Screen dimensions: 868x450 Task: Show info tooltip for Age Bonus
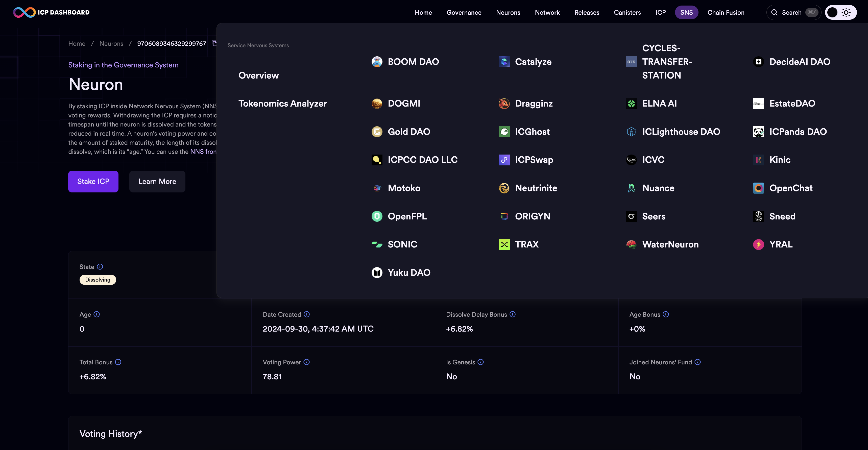(x=666, y=314)
